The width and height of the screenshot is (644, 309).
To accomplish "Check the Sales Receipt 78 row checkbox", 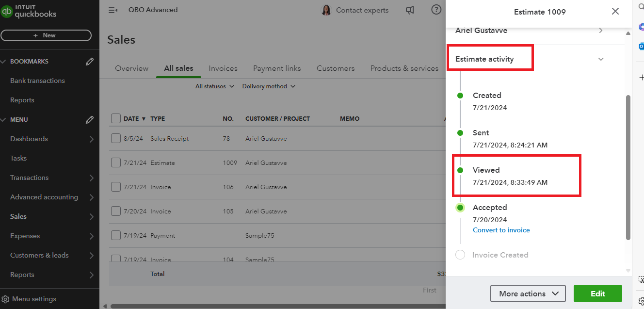I will tap(116, 139).
